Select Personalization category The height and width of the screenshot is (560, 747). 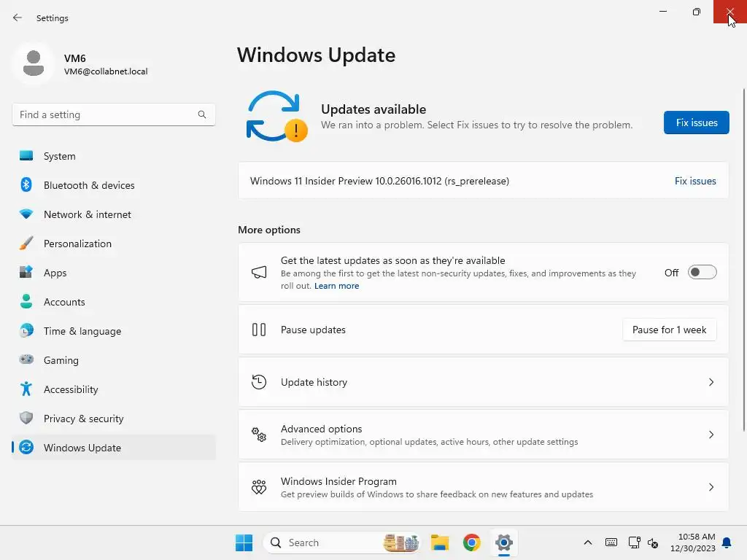[114, 244]
